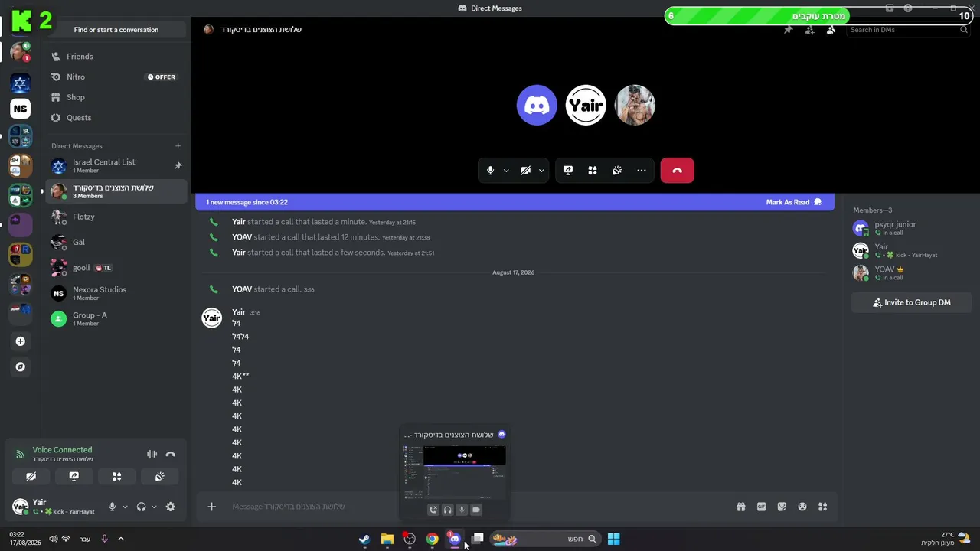Viewport: 980px width, 551px height.
Task: Open User Settings gear
Action: (170, 507)
